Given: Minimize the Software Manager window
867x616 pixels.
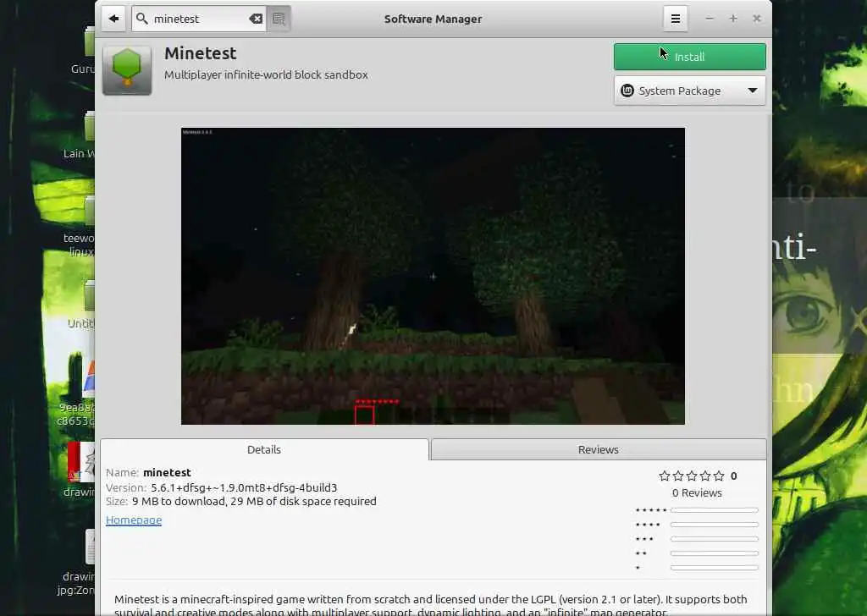Looking at the screenshot, I should tap(710, 19).
